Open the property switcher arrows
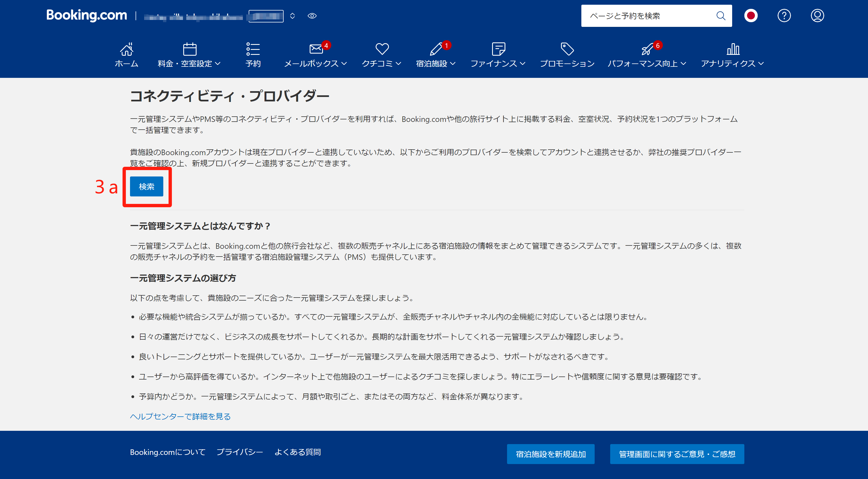 [x=292, y=16]
